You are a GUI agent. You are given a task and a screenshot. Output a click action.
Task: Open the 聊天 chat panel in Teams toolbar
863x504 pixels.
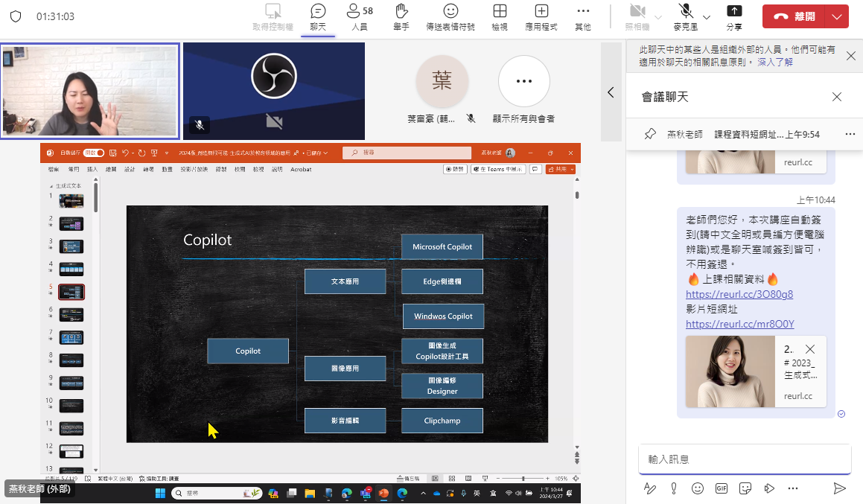click(317, 17)
